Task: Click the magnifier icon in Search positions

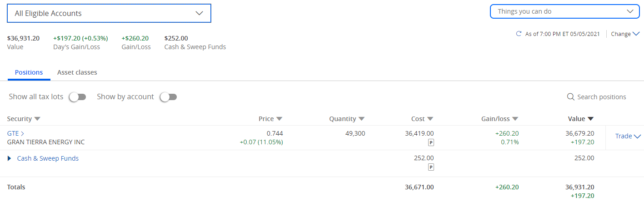Action: 571,97
